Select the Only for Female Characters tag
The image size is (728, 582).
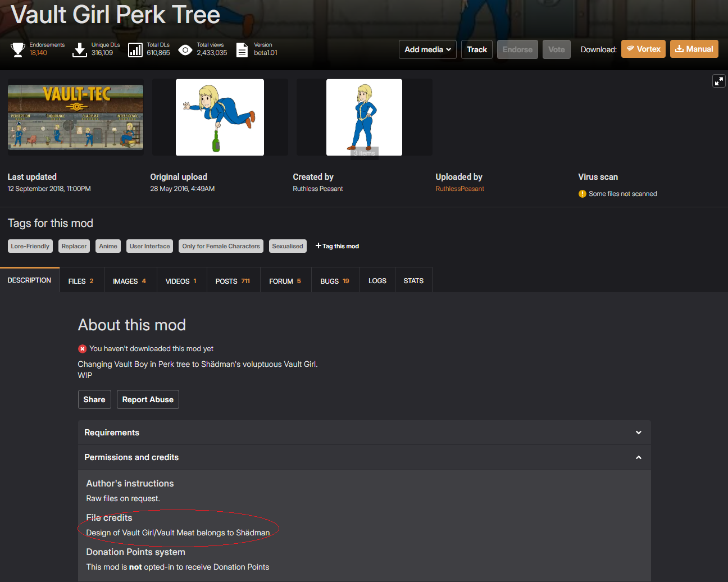click(221, 246)
